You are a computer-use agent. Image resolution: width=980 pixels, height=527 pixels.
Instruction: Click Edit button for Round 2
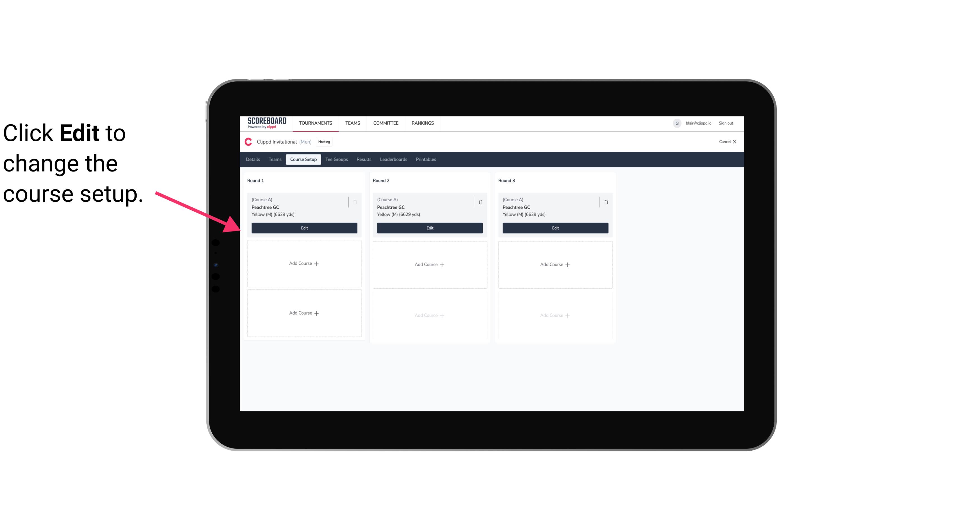(x=429, y=227)
